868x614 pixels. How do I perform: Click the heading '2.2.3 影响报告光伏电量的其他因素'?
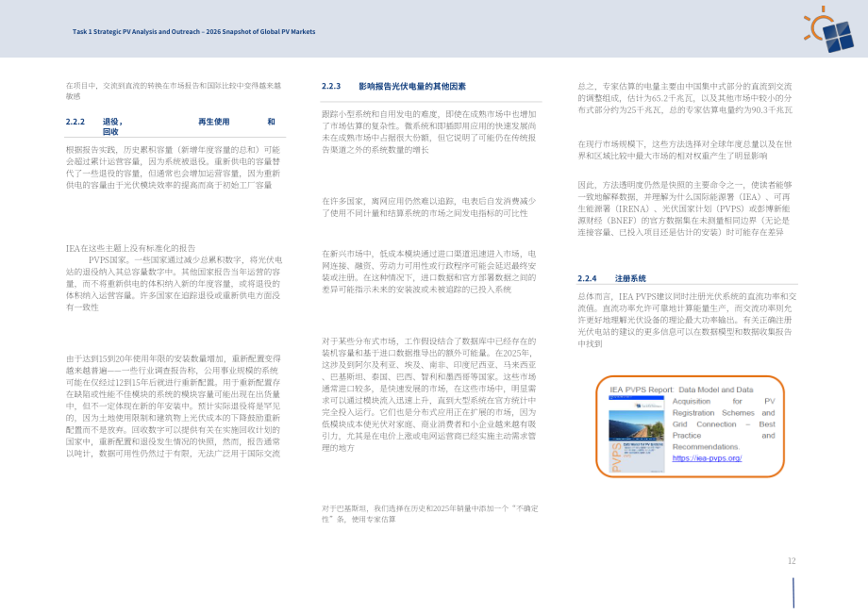tap(393, 86)
